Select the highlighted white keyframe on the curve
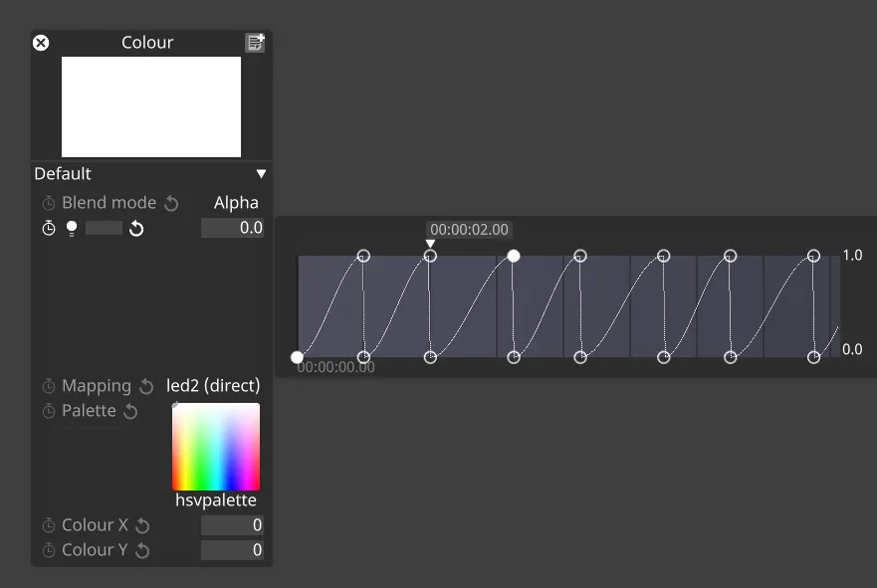The image size is (877, 588). click(513, 256)
